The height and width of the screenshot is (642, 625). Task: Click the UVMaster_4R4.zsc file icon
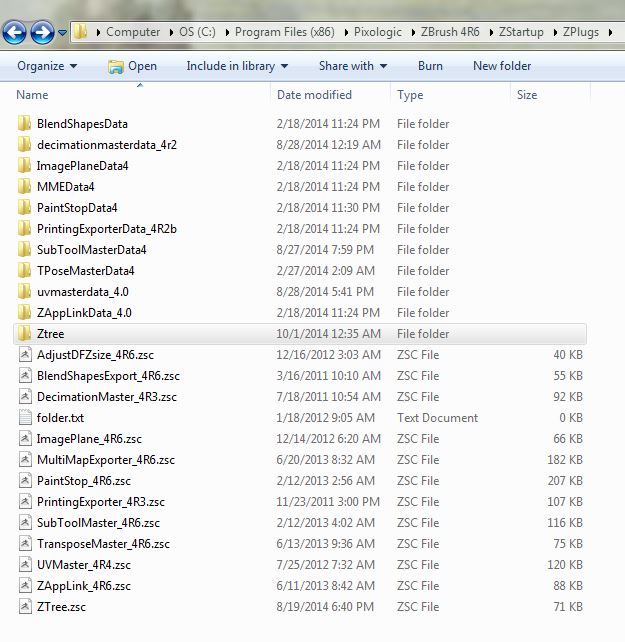point(25,565)
